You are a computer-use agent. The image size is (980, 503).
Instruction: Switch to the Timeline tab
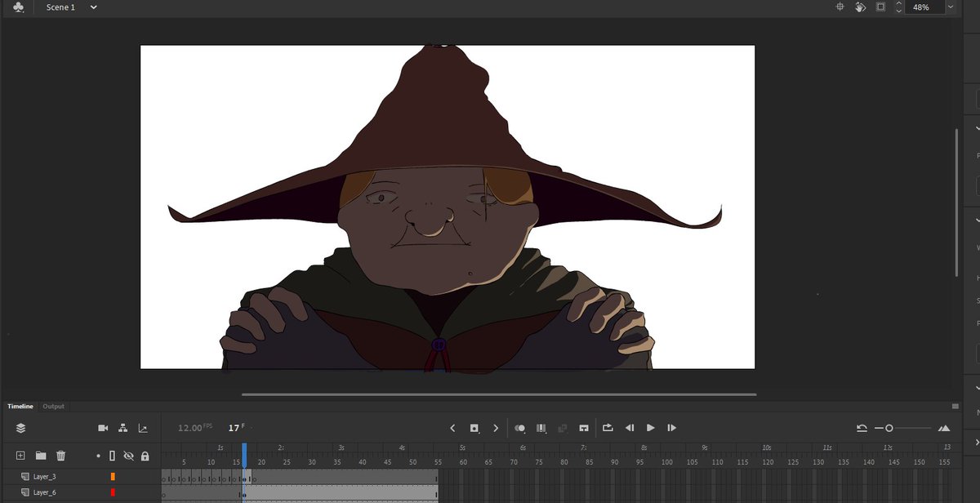[x=20, y=406]
